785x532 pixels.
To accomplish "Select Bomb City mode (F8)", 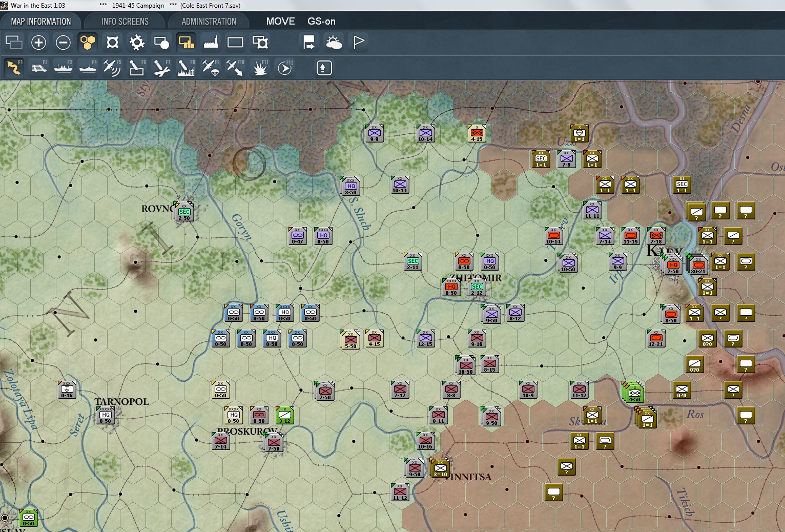I will tap(186, 68).
